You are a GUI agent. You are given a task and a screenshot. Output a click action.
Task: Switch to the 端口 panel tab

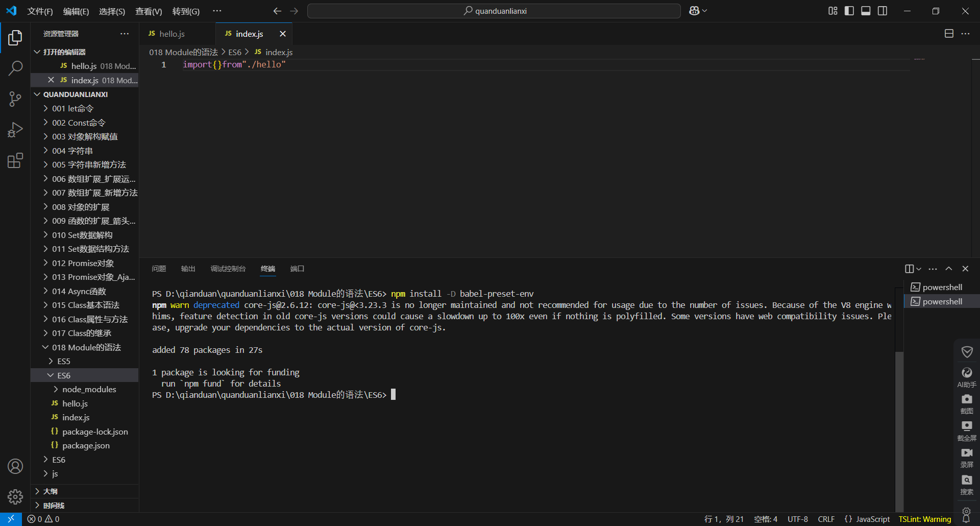[297, 269]
